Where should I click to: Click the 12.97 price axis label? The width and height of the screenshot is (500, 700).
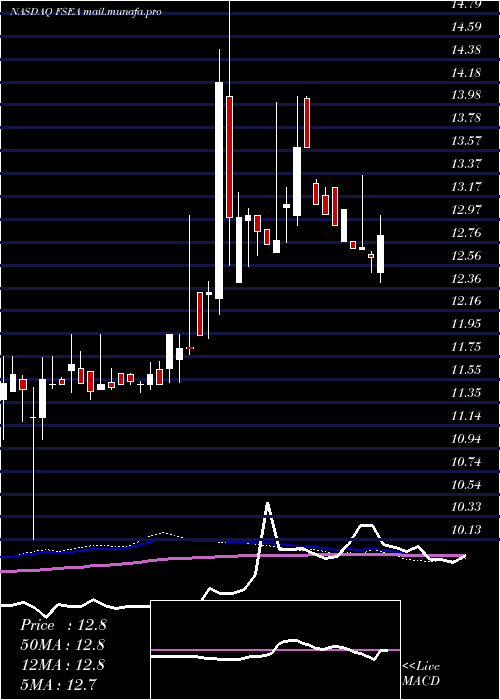click(x=467, y=209)
